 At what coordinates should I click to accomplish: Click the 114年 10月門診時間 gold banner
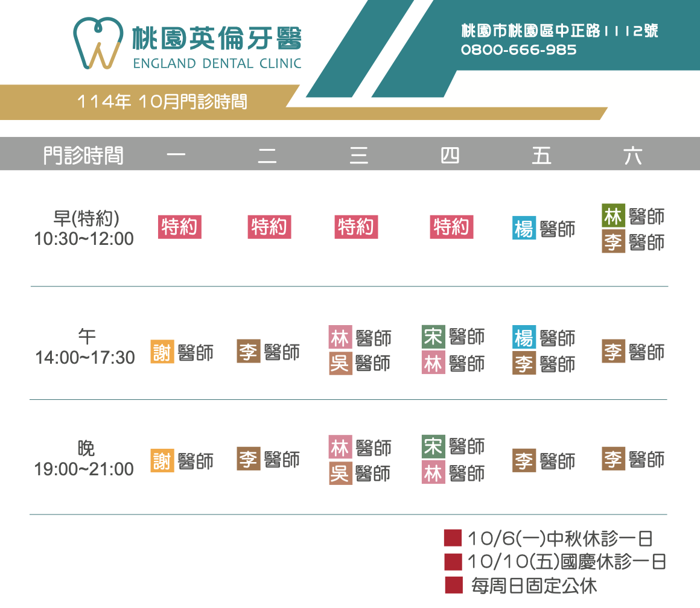tap(162, 102)
